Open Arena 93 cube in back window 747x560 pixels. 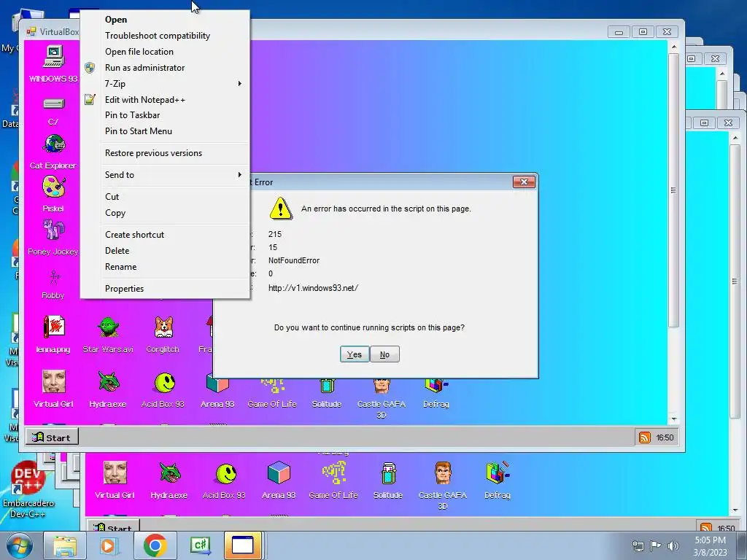click(x=279, y=472)
